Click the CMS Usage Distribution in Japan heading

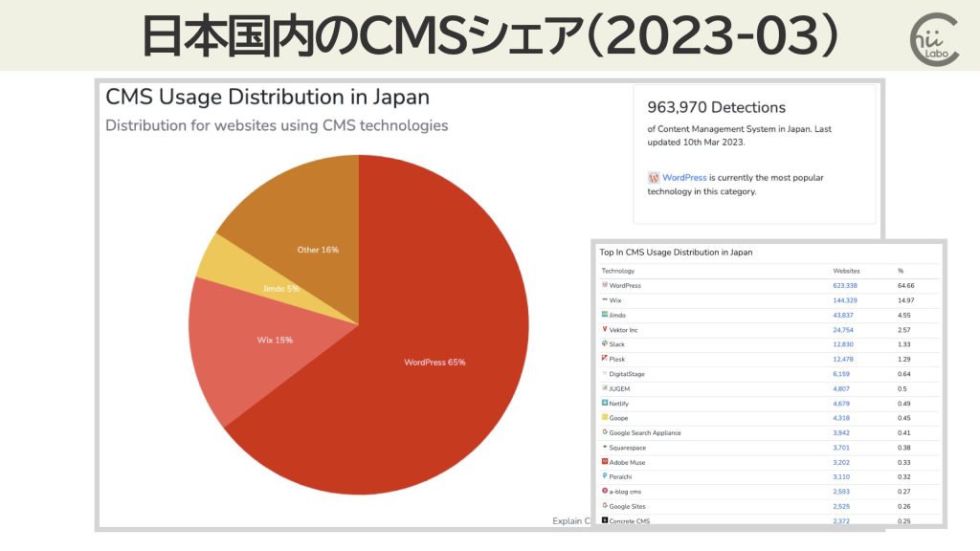(x=268, y=97)
